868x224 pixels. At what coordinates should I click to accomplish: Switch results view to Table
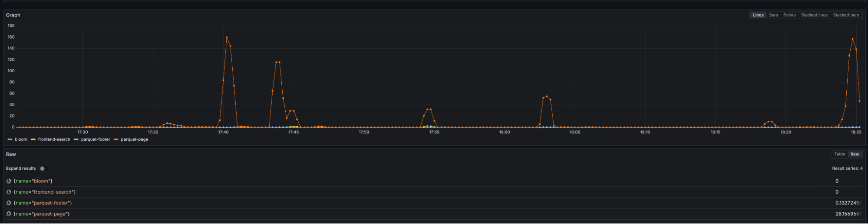[839, 154]
